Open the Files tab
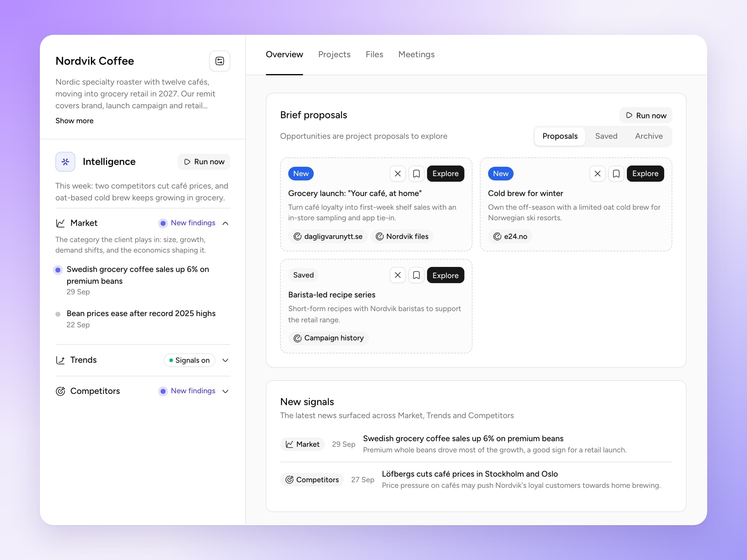The height and width of the screenshot is (560, 747). click(374, 54)
